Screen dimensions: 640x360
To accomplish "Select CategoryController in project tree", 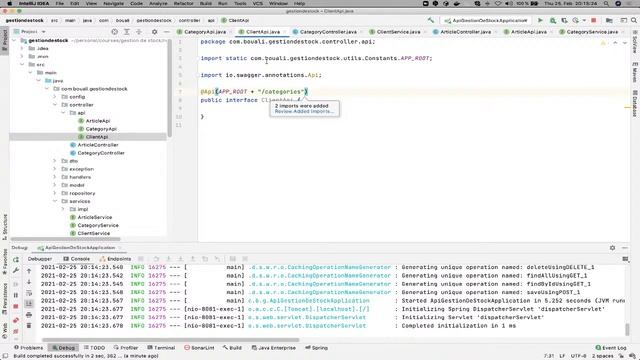I will (x=101, y=153).
